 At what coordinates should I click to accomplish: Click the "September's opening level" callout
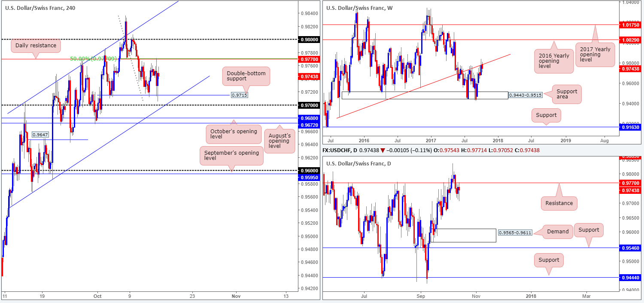(x=231, y=155)
